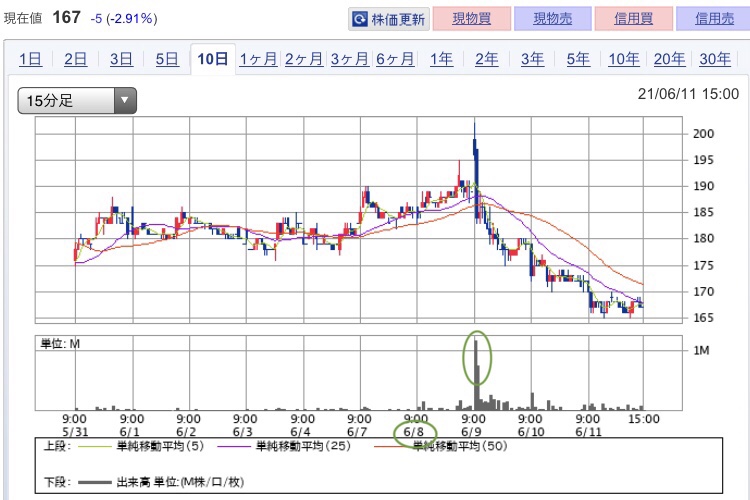Click the refresh arrow icon on 株価更新
The height and width of the screenshot is (500, 750).
(360, 19)
